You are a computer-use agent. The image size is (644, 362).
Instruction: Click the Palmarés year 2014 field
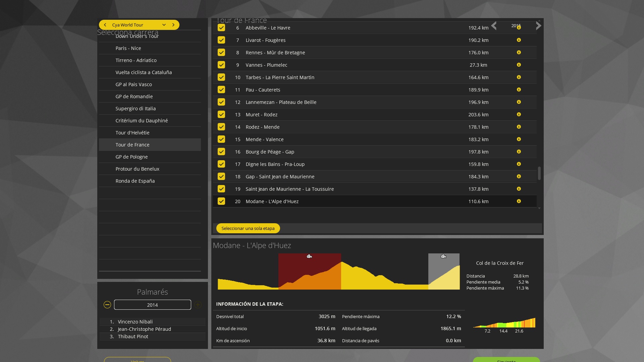point(152,305)
